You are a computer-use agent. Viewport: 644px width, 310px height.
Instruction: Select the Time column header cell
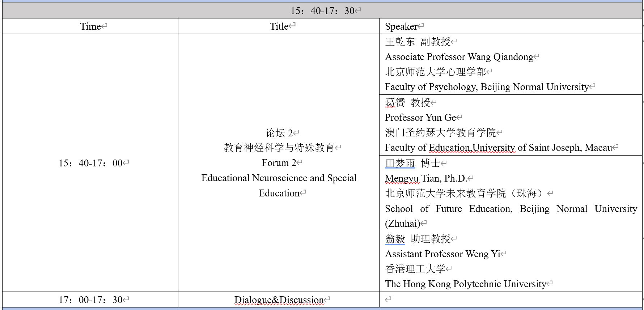tap(90, 26)
